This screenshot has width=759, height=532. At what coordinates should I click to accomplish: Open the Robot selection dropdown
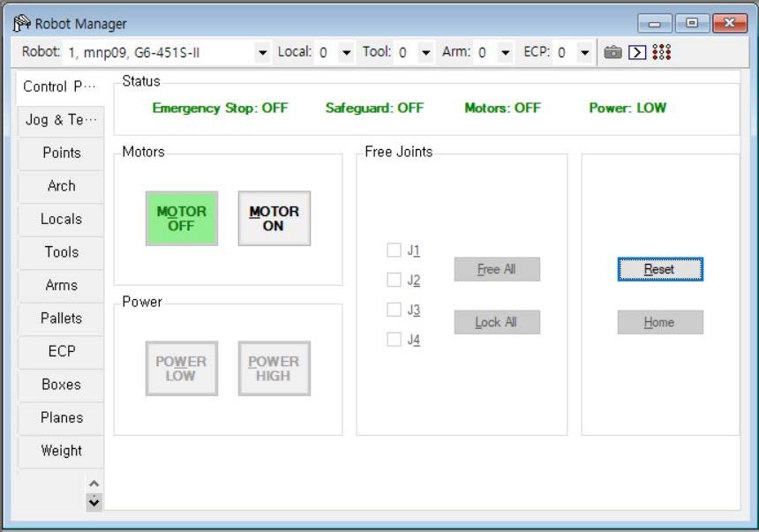[262, 52]
